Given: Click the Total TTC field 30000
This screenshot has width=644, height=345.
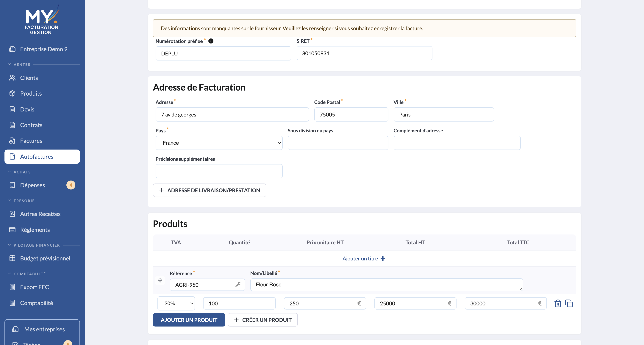Looking at the screenshot, I should click(x=506, y=304).
